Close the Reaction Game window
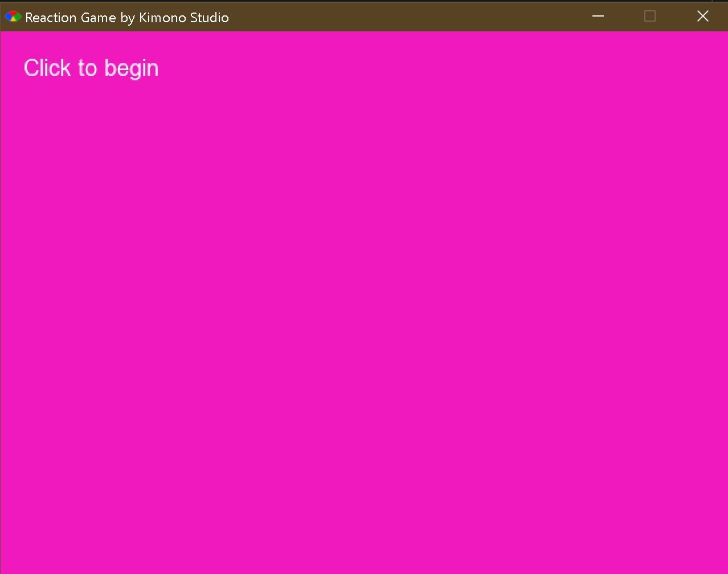This screenshot has width=728, height=574. tap(702, 17)
